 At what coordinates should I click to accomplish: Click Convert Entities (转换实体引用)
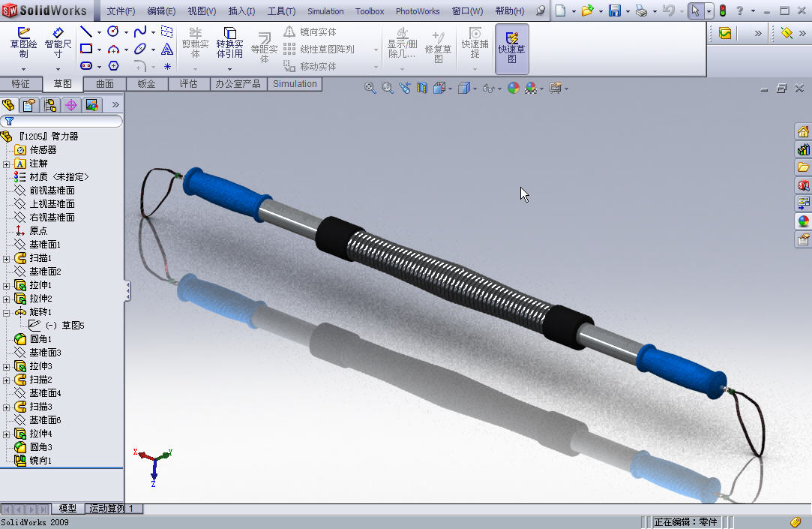click(229, 44)
